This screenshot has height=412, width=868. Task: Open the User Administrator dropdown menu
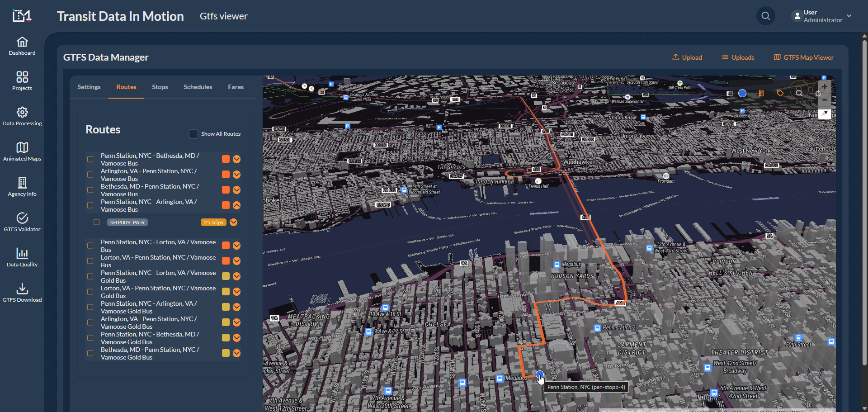[x=822, y=16]
